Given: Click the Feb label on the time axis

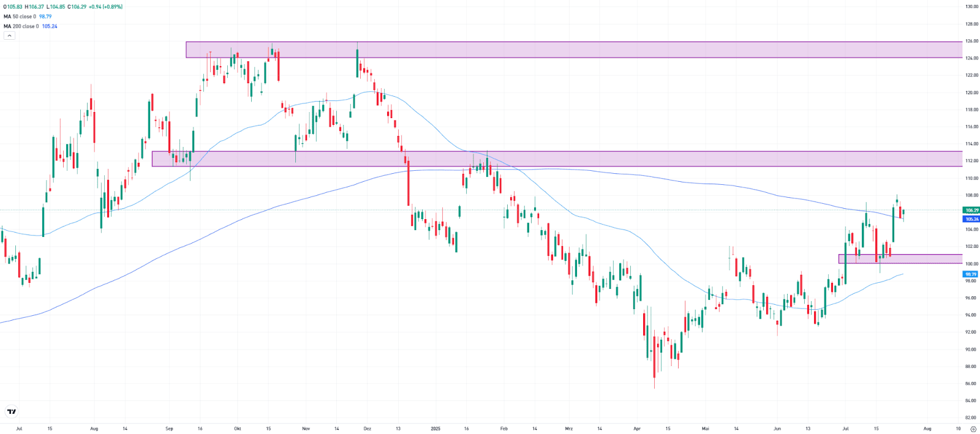Looking at the screenshot, I should coord(504,428).
